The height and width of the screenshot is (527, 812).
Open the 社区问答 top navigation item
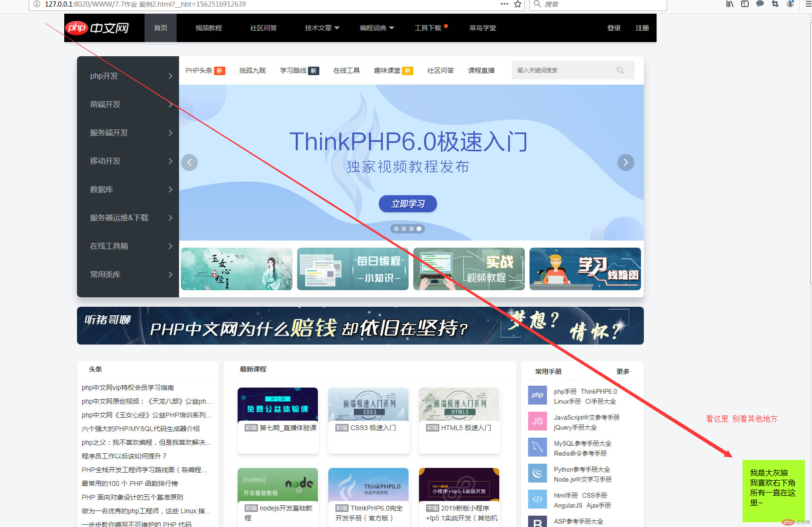(x=264, y=28)
